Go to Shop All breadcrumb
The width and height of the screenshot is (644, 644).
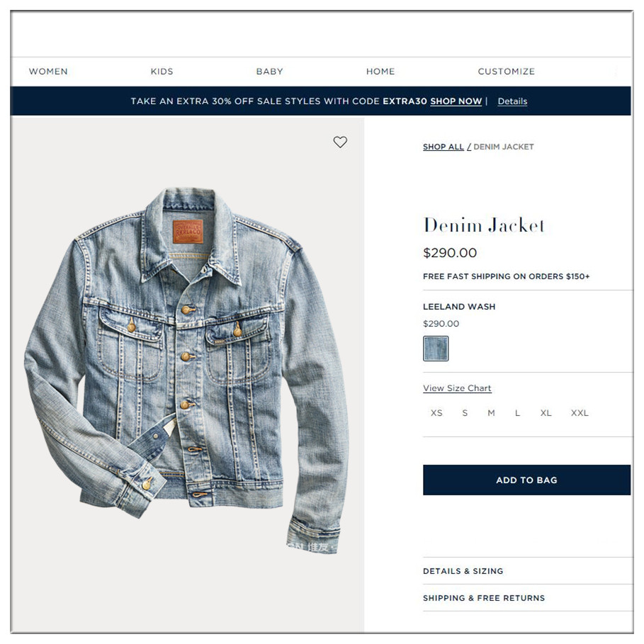tap(444, 147)
